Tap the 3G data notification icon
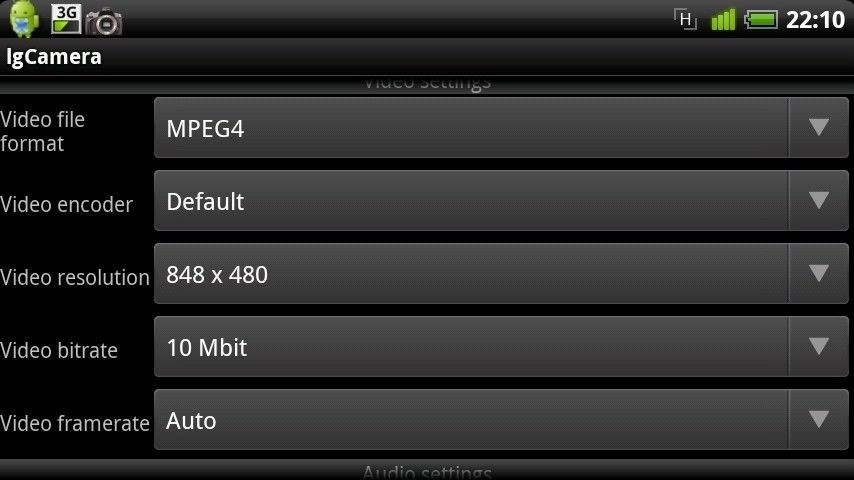The image size is (854, 480). tap(66, 19)
